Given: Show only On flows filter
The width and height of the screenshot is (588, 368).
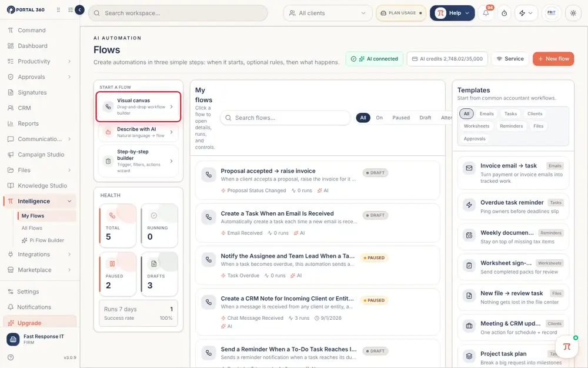Looking at the screenshot, I should tap(379, 118).
